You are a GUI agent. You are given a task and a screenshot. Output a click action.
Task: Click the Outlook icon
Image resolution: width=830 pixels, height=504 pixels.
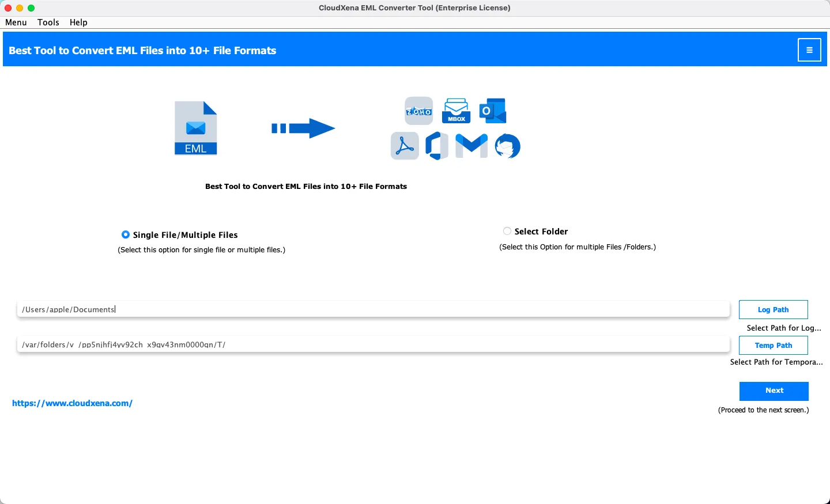click(493, 111)
